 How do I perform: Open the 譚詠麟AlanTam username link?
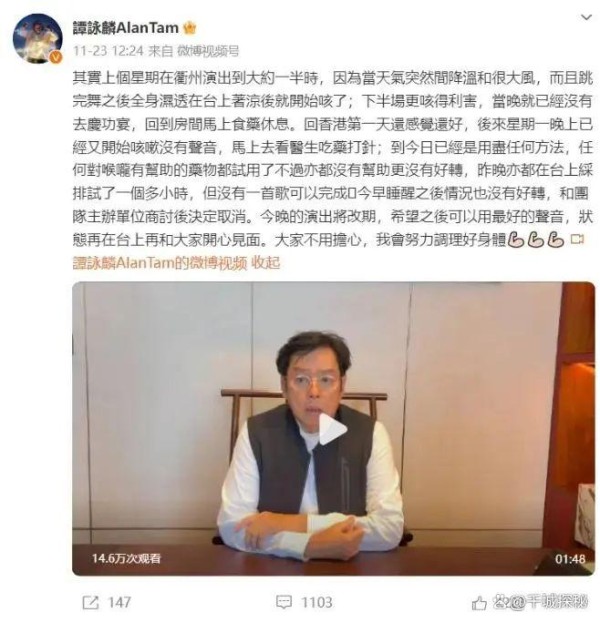[x=126, y=28]
